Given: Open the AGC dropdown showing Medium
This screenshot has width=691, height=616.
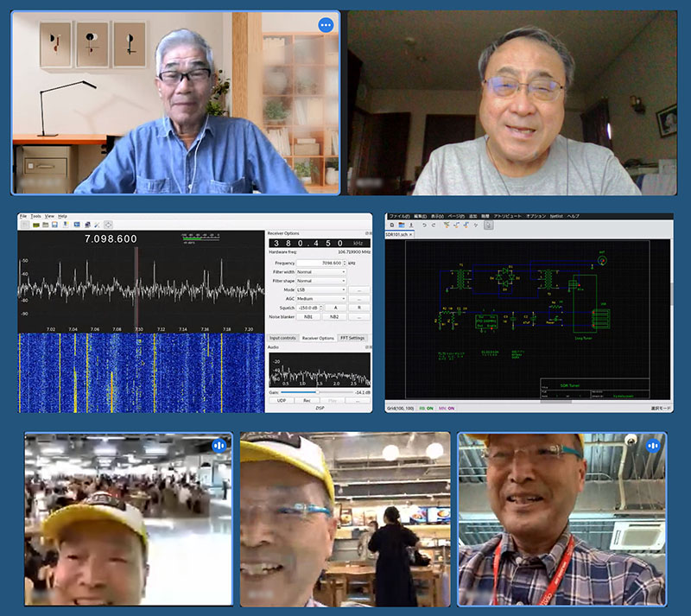Looking at the screenshot, I should 320,299.
